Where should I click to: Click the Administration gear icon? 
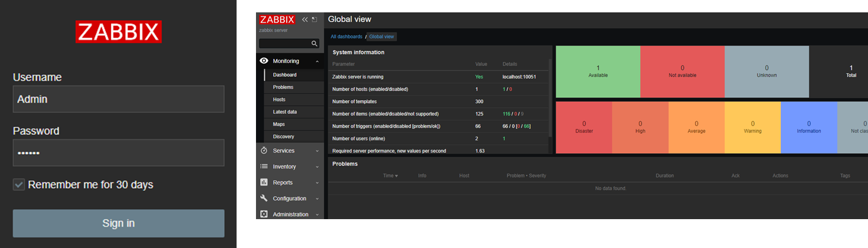tap(264, 214)
